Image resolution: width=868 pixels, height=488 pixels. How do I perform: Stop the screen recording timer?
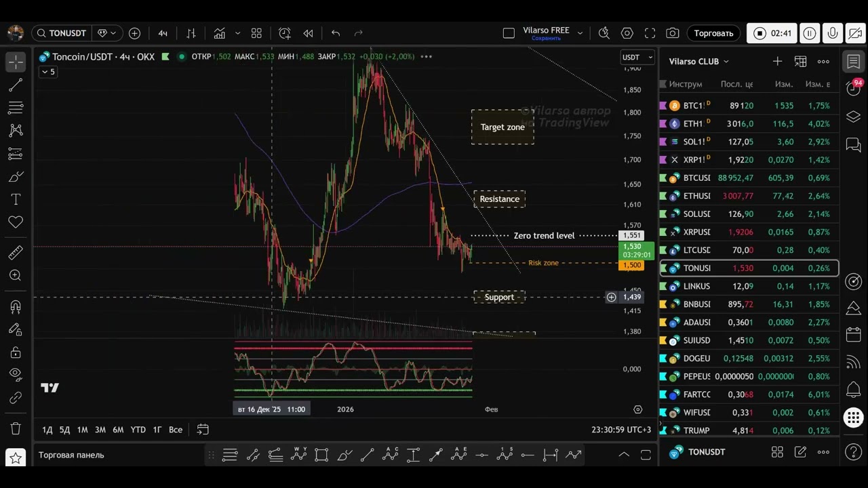772,33
